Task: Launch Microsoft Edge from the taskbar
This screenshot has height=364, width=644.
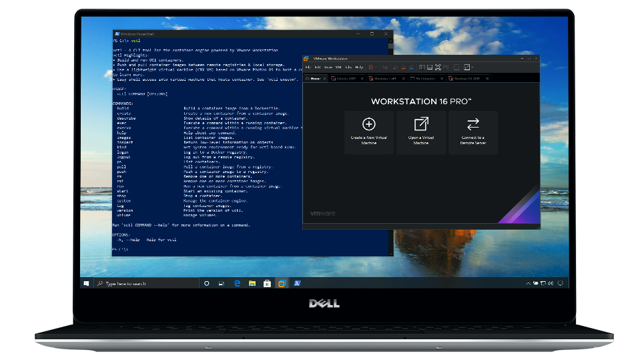Action: click(237, 283)
